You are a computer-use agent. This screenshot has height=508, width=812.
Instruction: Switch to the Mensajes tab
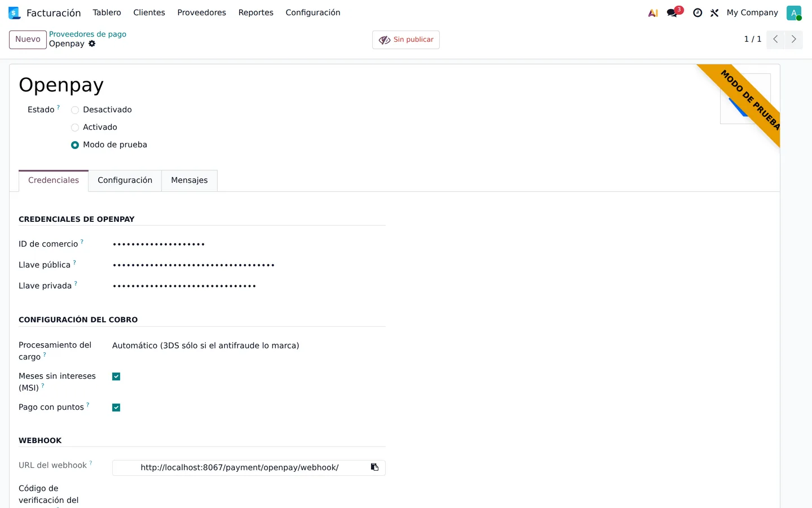click(189, 181)
